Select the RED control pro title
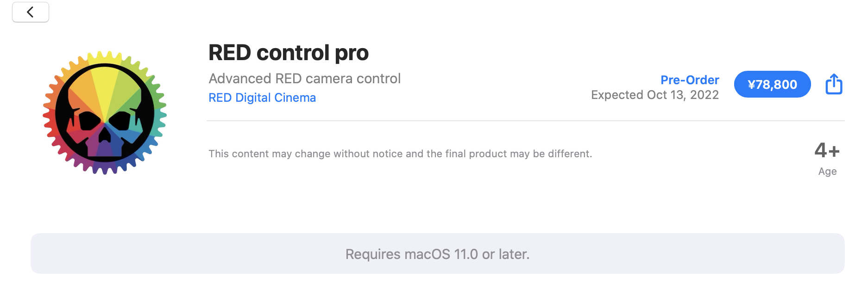The height and width of the screenshot is (296, 868). coord(288,53)
